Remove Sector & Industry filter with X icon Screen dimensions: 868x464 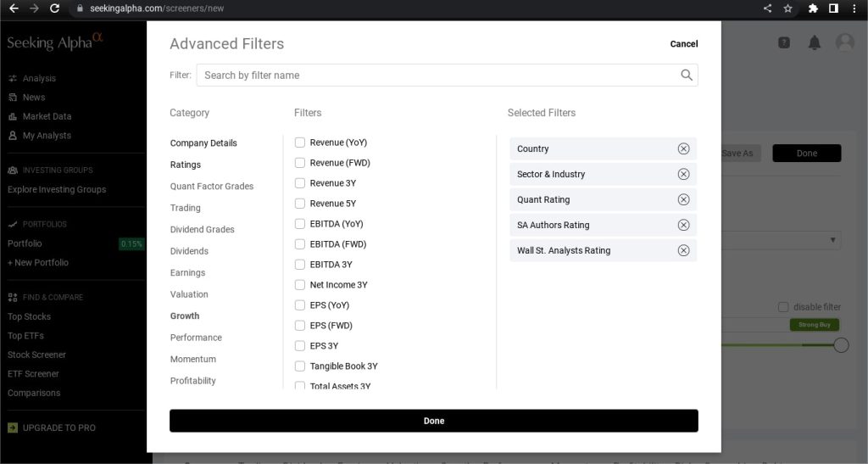(683, 174)
